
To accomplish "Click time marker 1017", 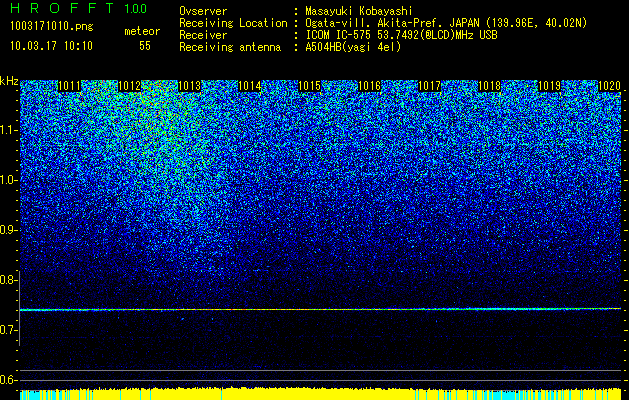I will pyautogui.click(x=430, y=86).
